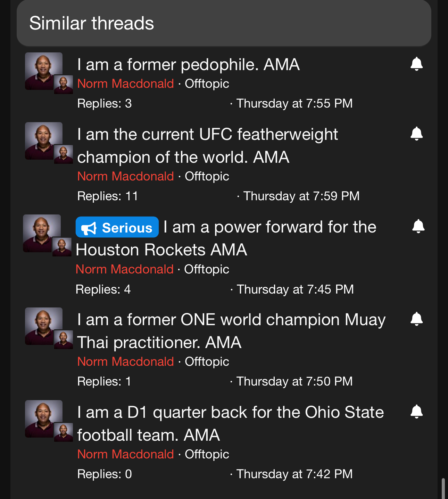Toggle bell for UFC featherweight champion thread
Viewport: 448px width, 499px height.
[x=416, y=134]
